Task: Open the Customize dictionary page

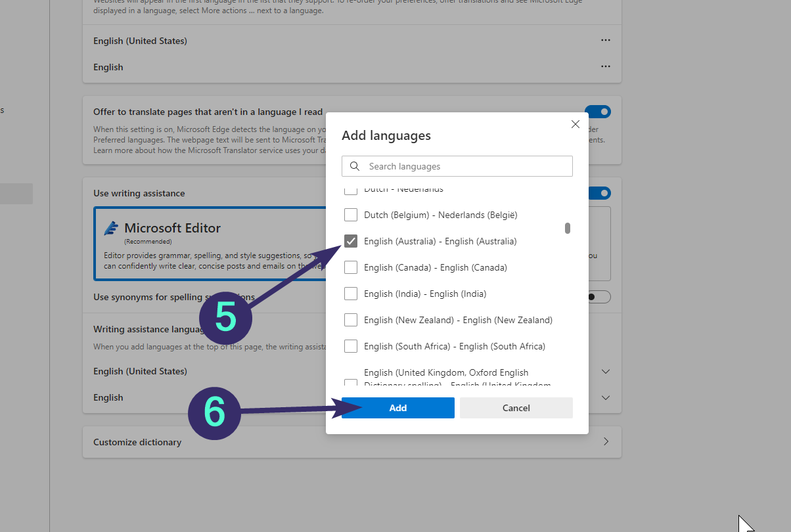Action: pyautogui.click(x=351, y=442)
